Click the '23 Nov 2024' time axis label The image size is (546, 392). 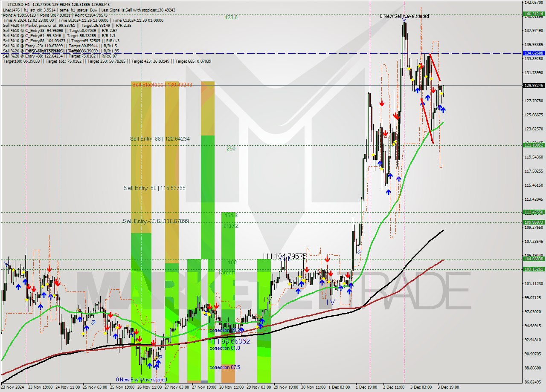(13, 388)
